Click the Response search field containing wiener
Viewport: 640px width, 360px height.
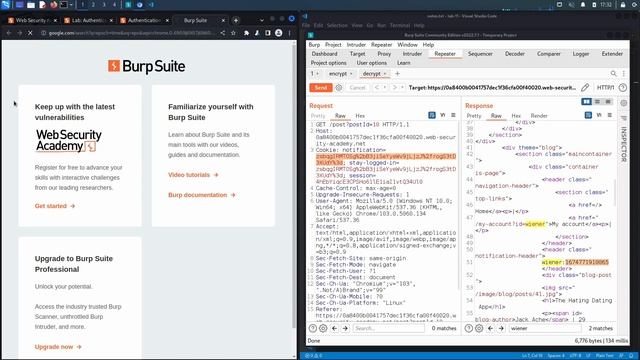545,328
